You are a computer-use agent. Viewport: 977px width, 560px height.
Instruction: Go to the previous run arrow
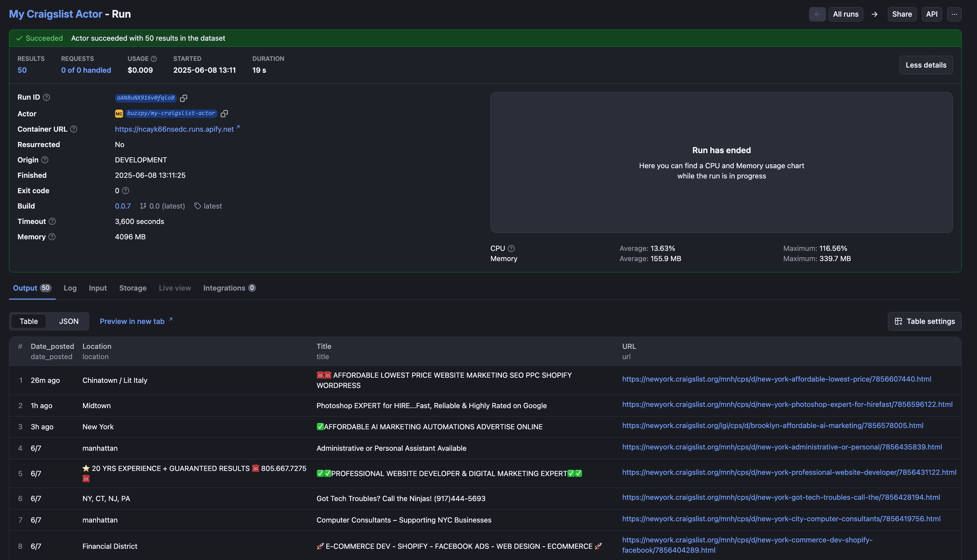(817, 14)
